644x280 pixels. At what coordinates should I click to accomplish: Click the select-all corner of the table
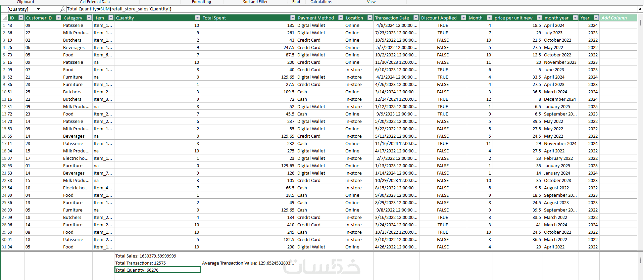(x=4, y=18)
